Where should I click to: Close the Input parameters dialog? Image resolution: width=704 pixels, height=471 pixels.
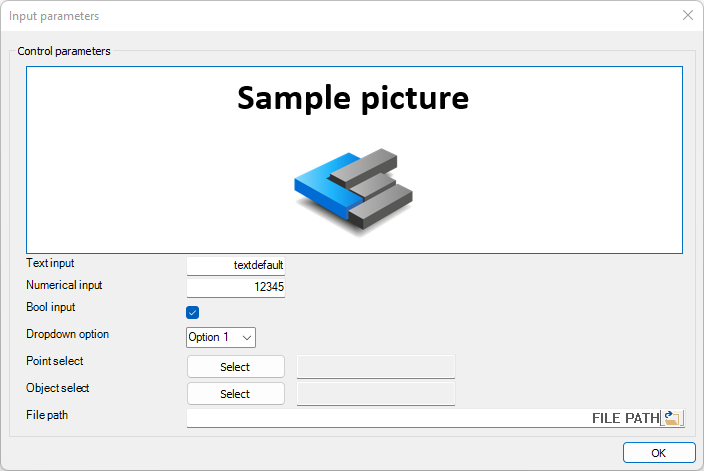tap(687, 15)
